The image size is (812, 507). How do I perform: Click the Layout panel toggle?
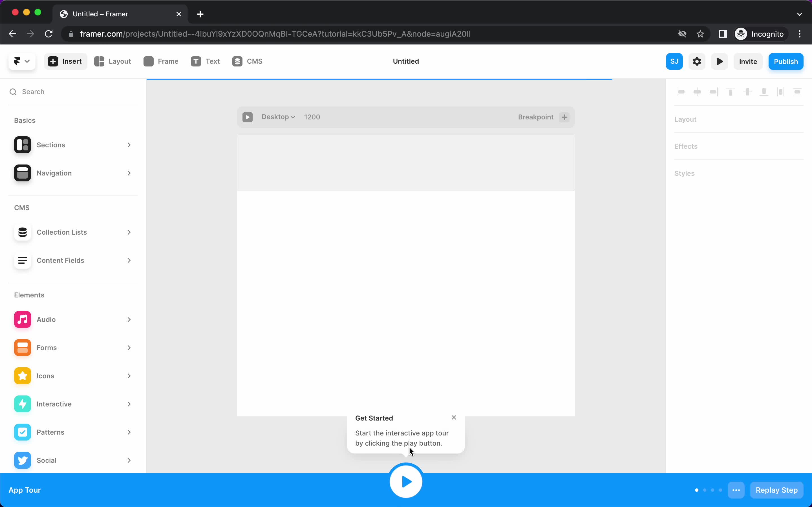[x=685, y=119]
